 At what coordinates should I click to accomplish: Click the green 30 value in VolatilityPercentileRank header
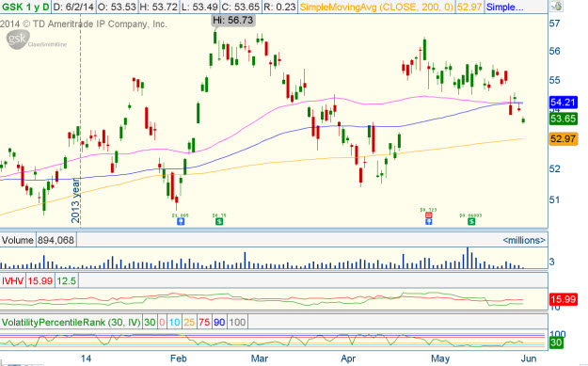150,322
